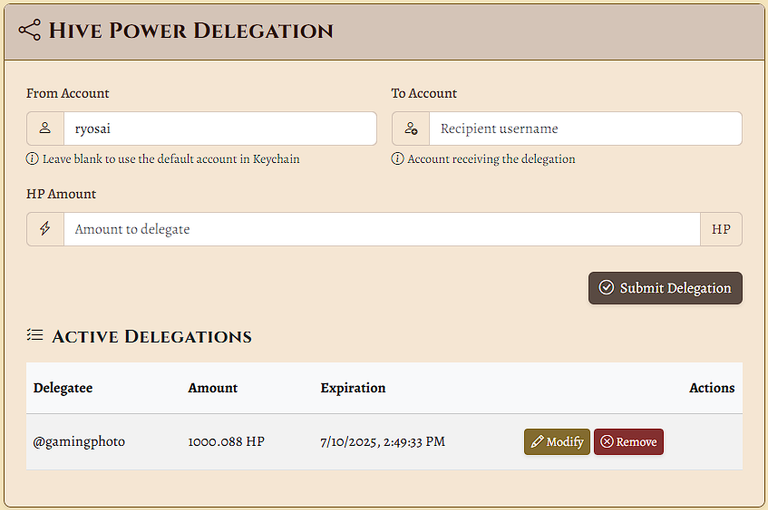Click the Actions column header
Image resolution: width=768 pixels, height=510 pixels.
tap(712, 388)
